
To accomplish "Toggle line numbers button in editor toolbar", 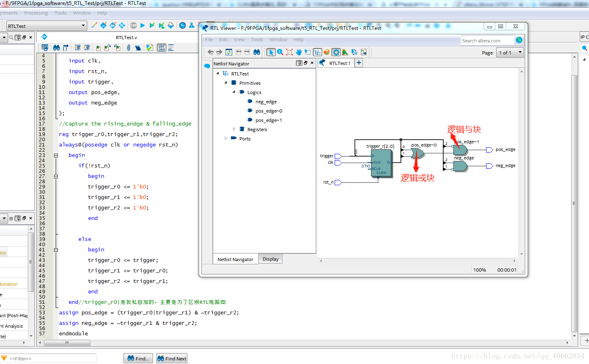I will point(161,48).
